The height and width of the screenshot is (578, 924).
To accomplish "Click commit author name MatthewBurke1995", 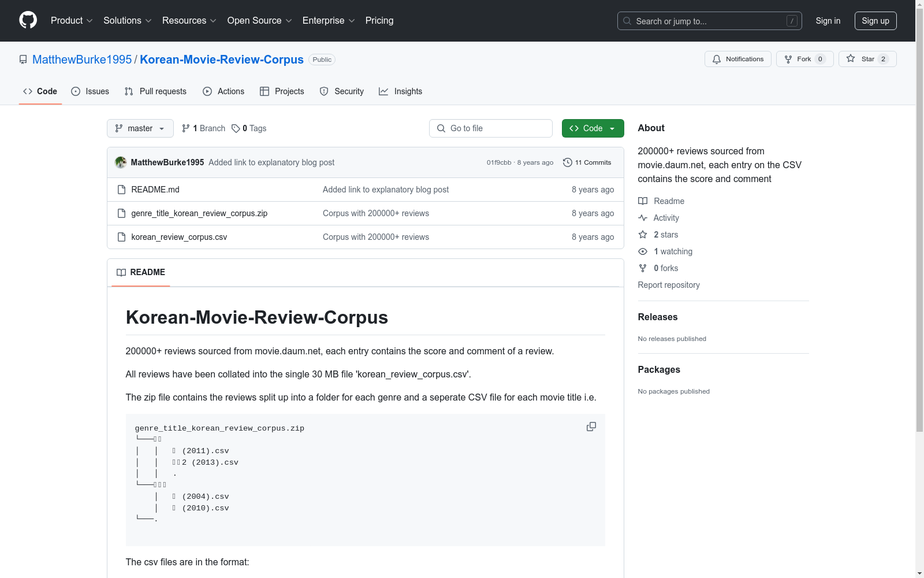I will [167, 162].
